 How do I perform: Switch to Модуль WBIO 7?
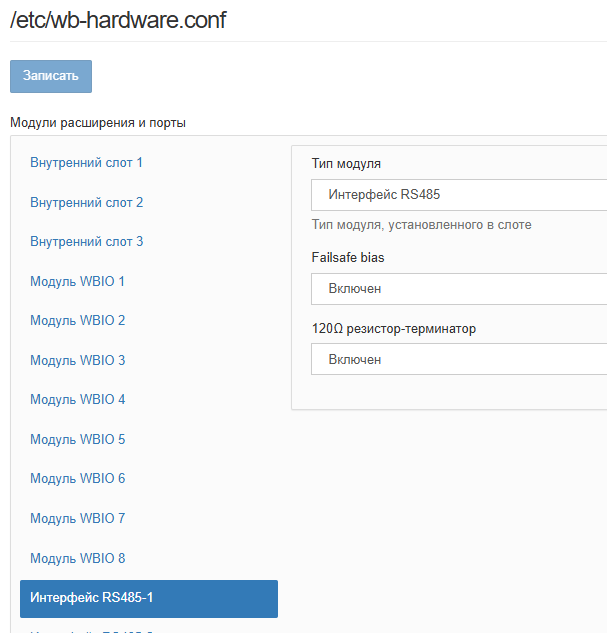78,518
